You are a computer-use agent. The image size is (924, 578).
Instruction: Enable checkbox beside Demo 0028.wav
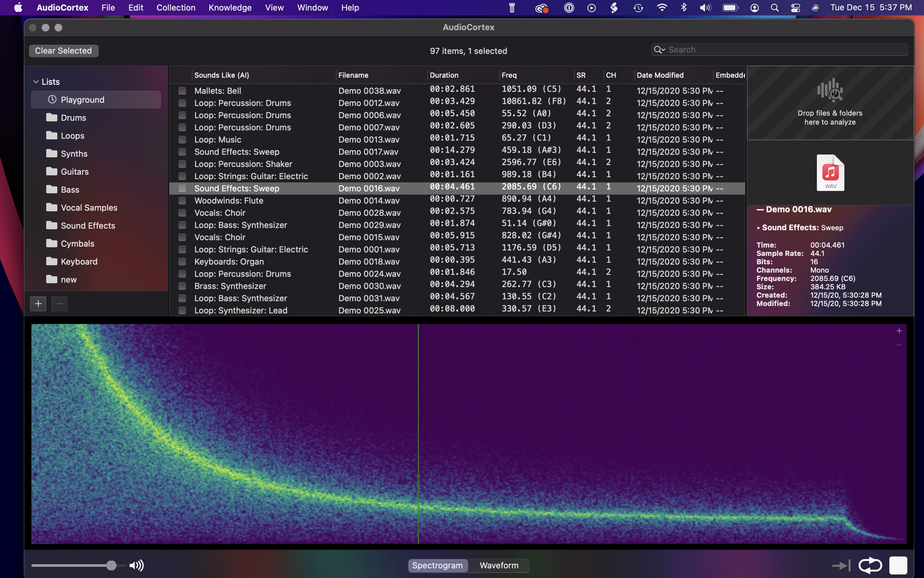(182, 213)
